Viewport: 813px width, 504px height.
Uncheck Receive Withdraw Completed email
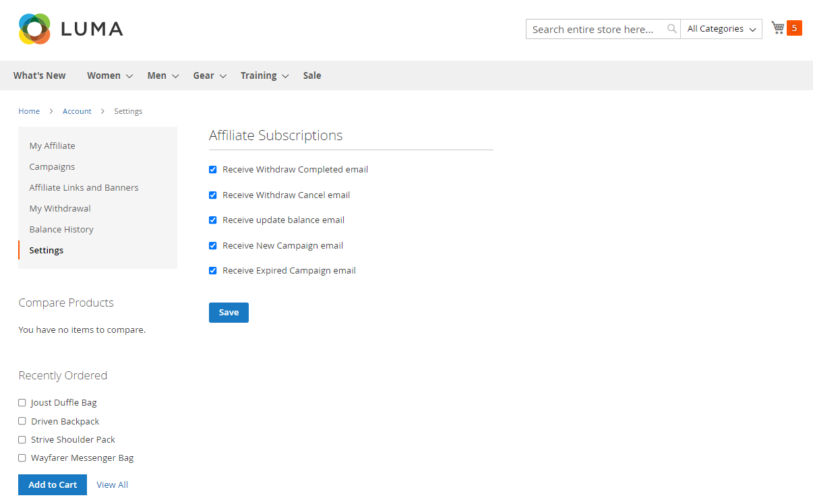[213, 170]
